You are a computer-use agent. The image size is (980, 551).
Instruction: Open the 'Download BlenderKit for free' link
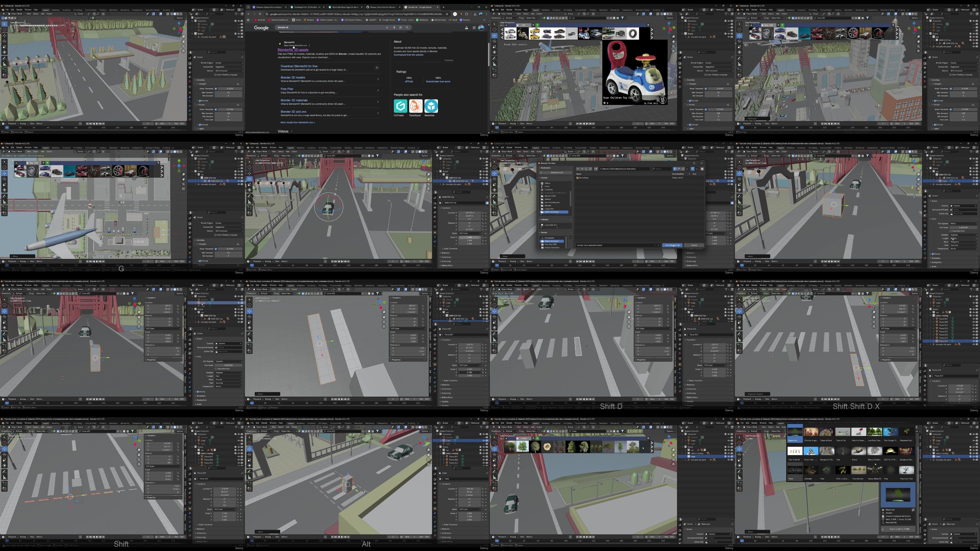coord(299,66)
